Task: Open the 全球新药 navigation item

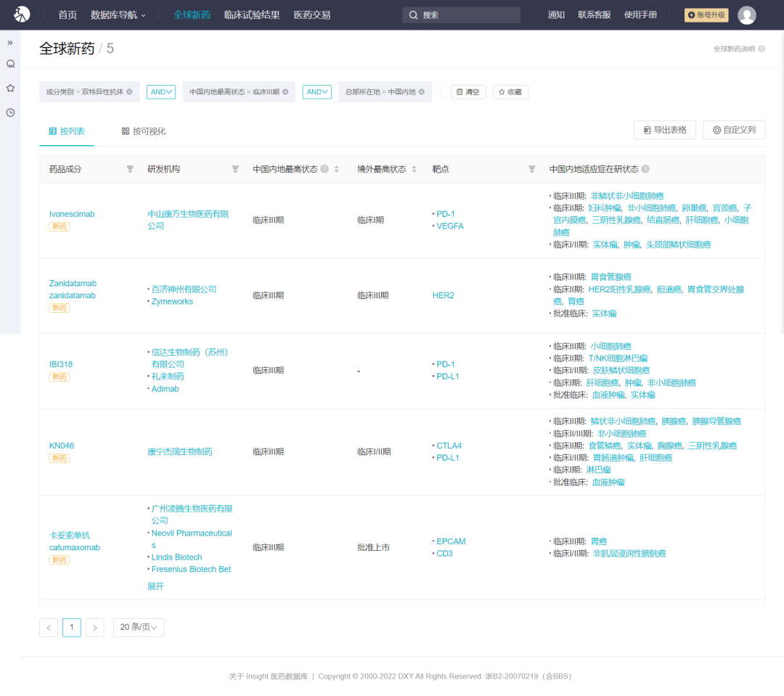Action: [x=192, y=15]
